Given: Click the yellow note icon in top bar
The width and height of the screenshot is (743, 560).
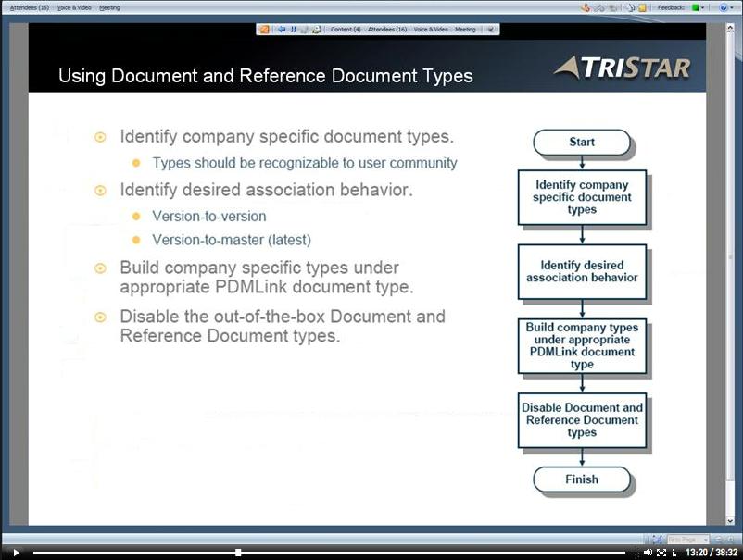Looking at the screenshot, I should click(x=642, y=7).
